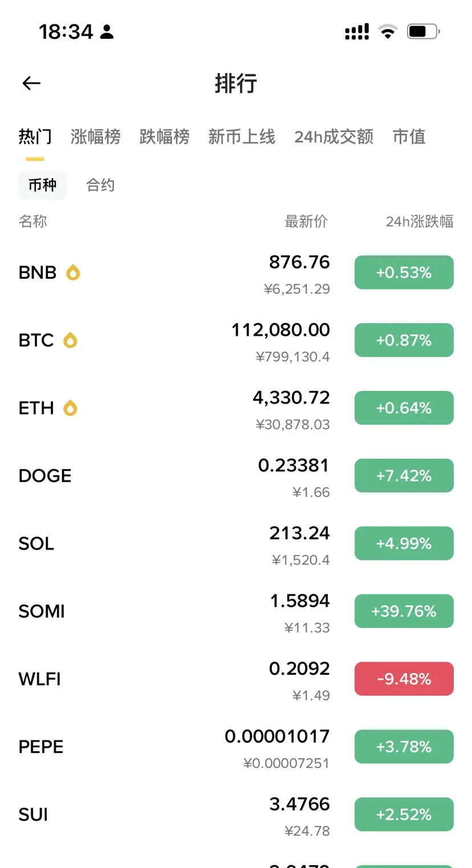Select the 币种 filter toggle
Image resolution: width=472 pixels, height=868 pixels.
pyautogui.click(x=43, y=185)
